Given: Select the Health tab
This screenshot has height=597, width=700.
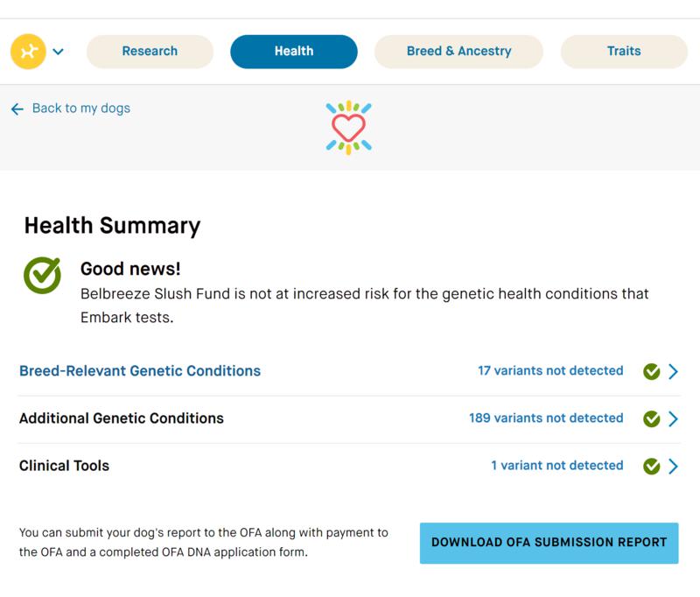Looking at the screenshot, I should click(x=294, y=52).
